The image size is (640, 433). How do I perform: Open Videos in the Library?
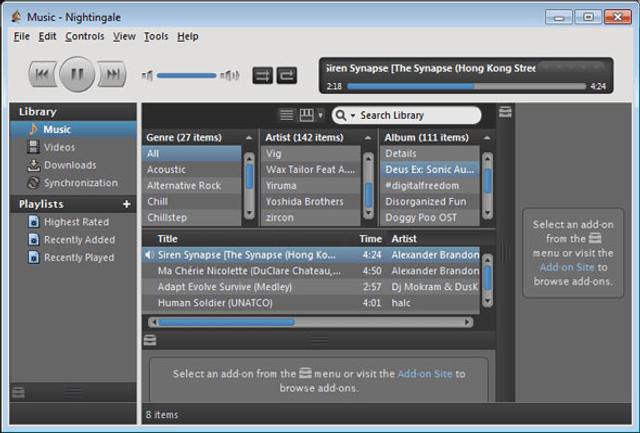[73, 147]
